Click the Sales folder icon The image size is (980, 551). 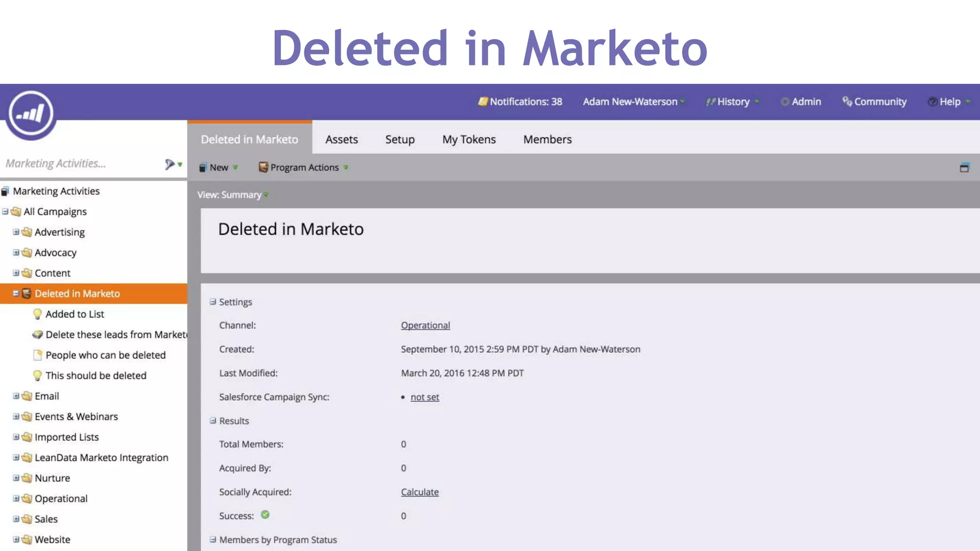tap(27, 519)
